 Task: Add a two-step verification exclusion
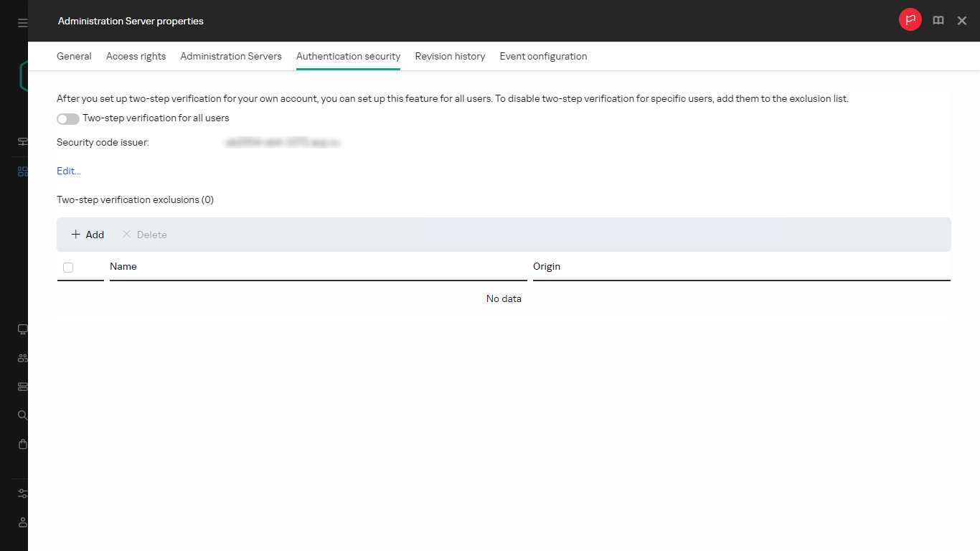point(86,235)
